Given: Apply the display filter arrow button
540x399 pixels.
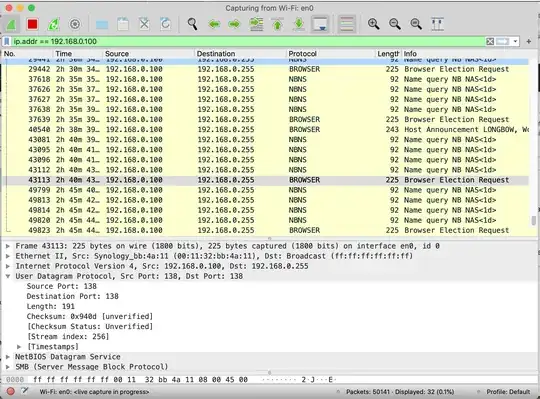Looking at the screenshot, I should [503, 42].
